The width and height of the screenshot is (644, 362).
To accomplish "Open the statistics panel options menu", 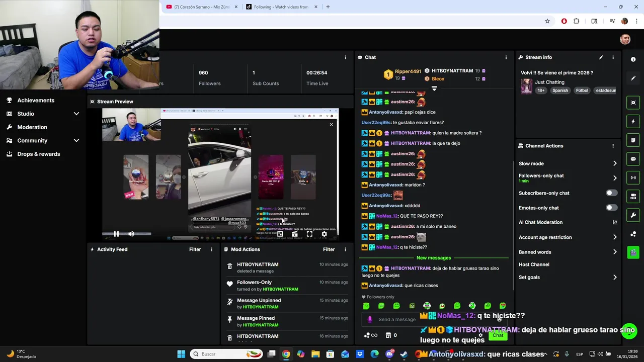I will (345, 57).
